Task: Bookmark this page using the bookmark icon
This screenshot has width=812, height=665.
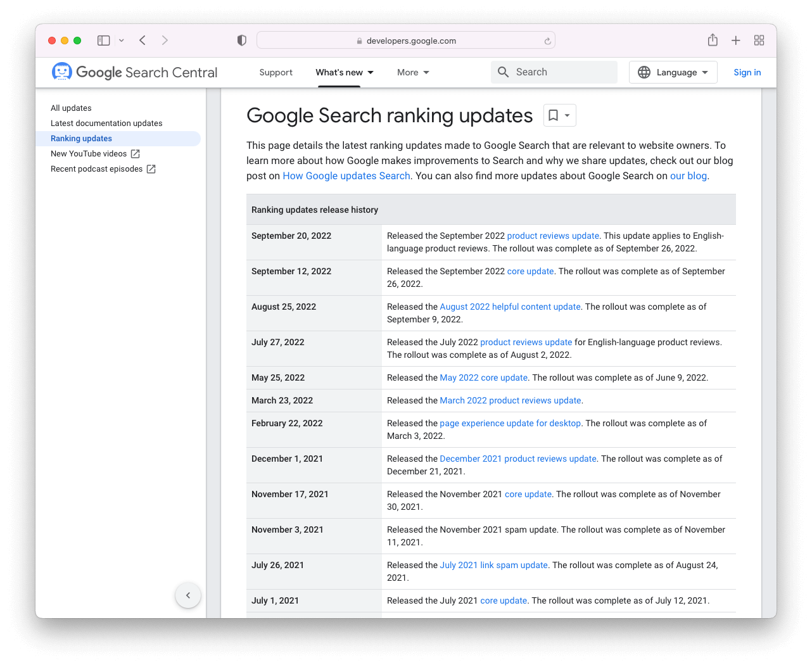Action: (x=554, y=115)
